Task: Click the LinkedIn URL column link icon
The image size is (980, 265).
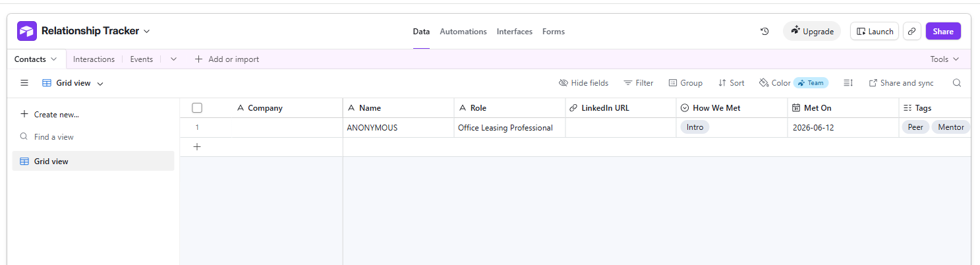Action: [573, 108]
